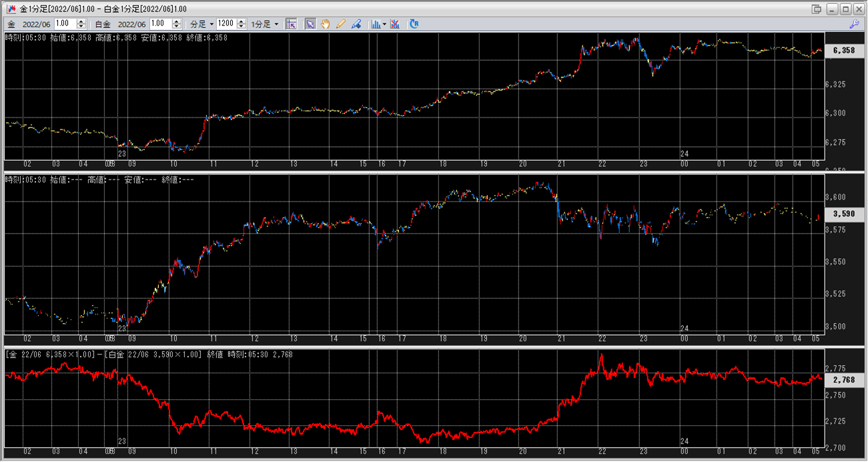Click the 6,358 gold price label
Viewport: 868px width, 462px height.
pos(845,51)
